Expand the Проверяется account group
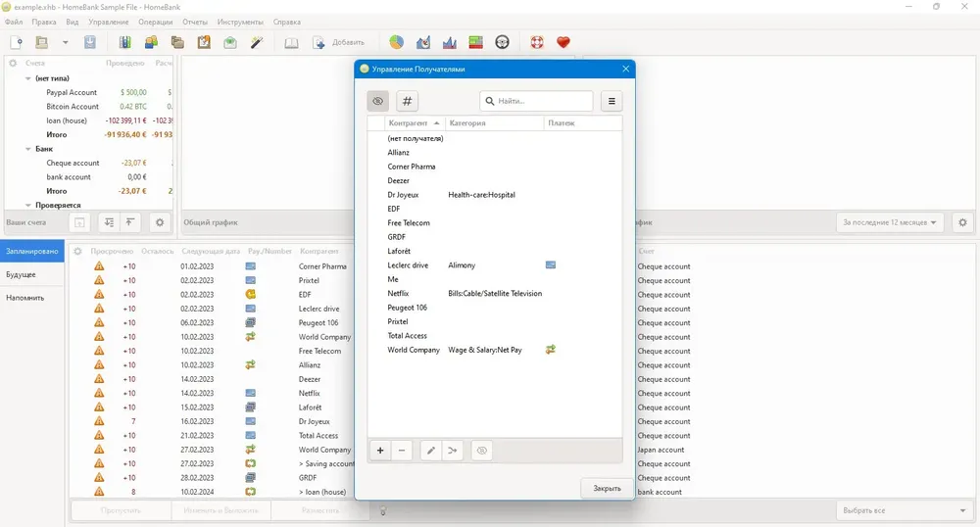 28,206
